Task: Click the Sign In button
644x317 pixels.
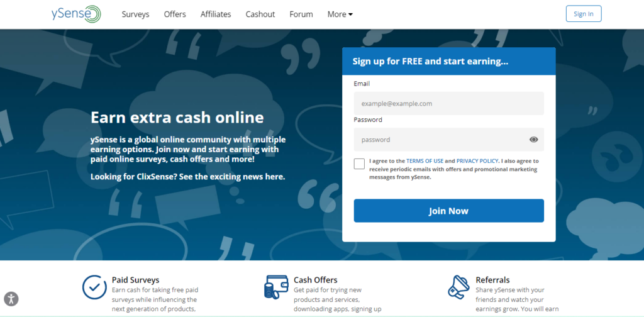Action: click(584, 14)
